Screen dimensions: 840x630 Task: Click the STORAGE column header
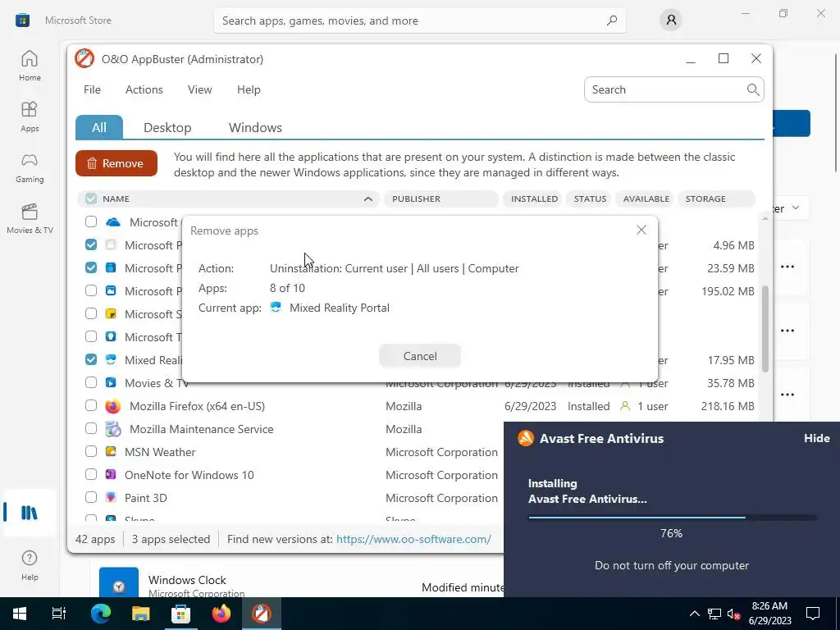[x=716, y=199]
